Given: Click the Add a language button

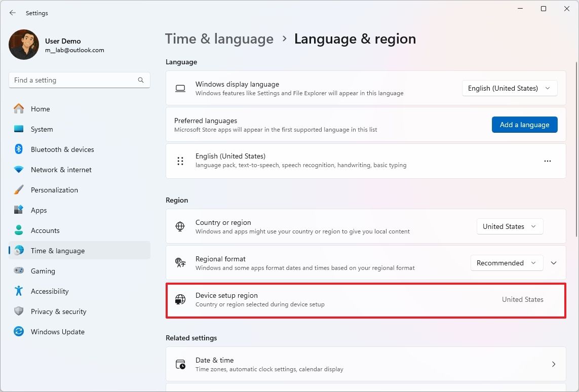Looking at the screenshot, I should click(x=524, y=125).
